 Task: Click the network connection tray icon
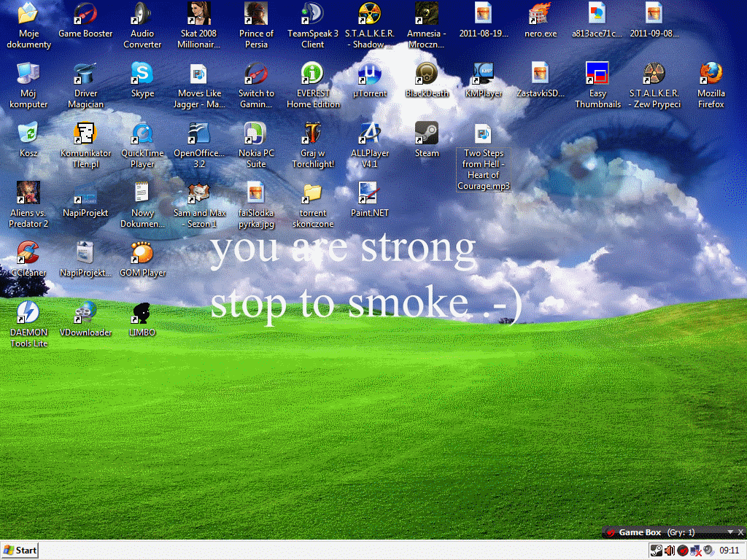695,551
